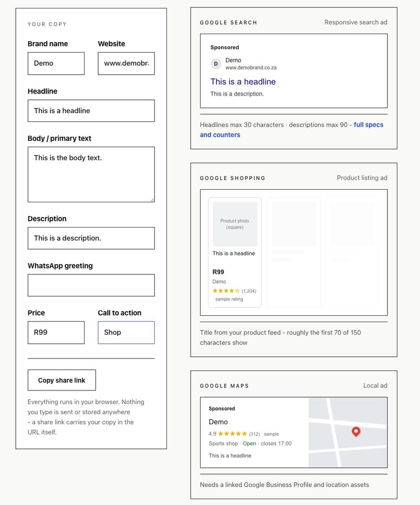Click inside the Body / primary text area
This screenshot has width=420, height=505.
[91, 174]
